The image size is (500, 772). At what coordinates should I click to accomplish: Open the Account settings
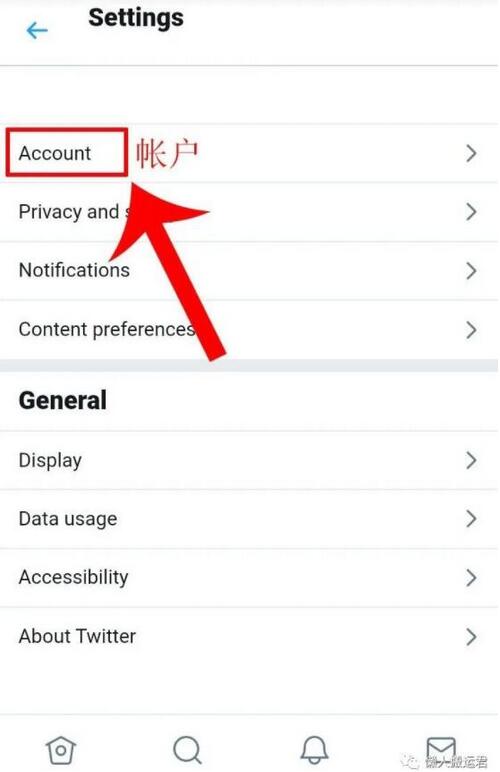(x=250, y=153)
